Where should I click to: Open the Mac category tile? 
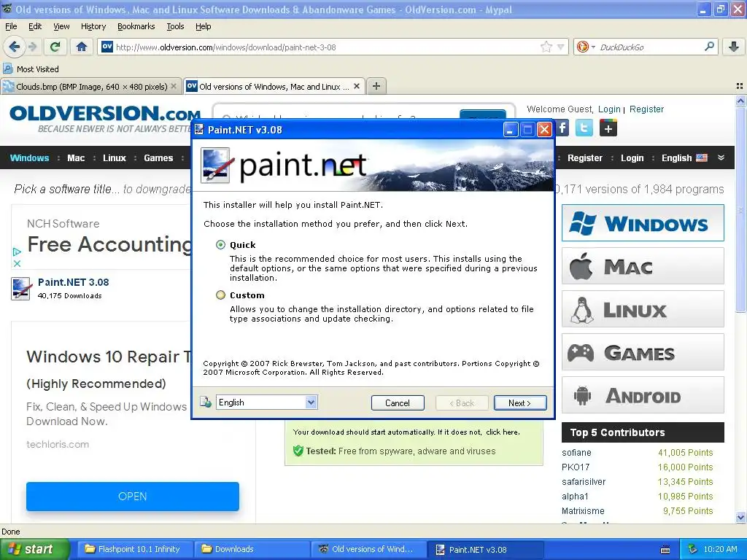click(x=643, y=266)
